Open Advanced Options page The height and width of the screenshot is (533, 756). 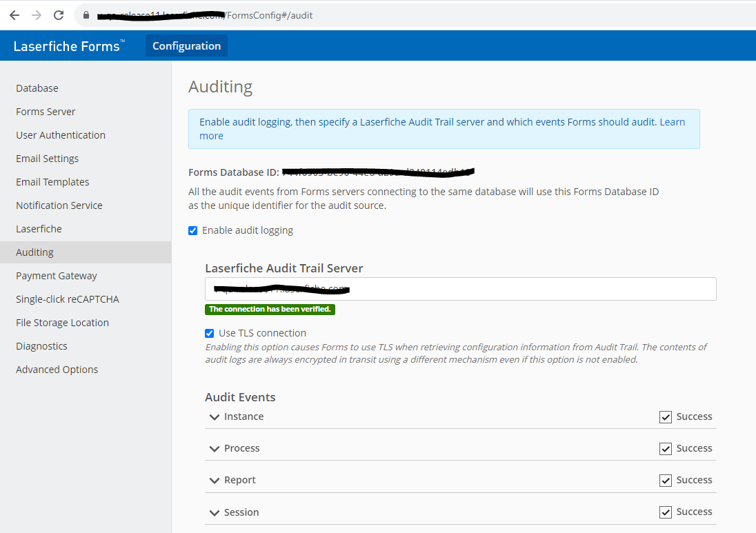57,370
